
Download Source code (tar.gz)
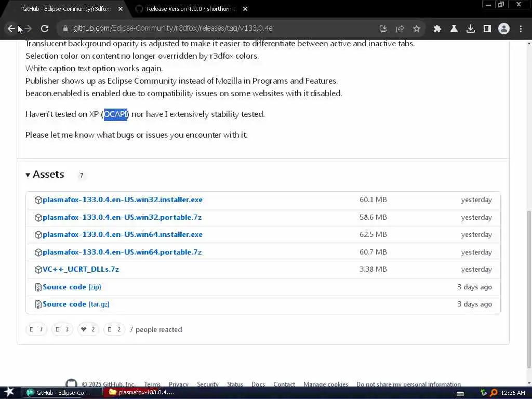pos(76,304)
